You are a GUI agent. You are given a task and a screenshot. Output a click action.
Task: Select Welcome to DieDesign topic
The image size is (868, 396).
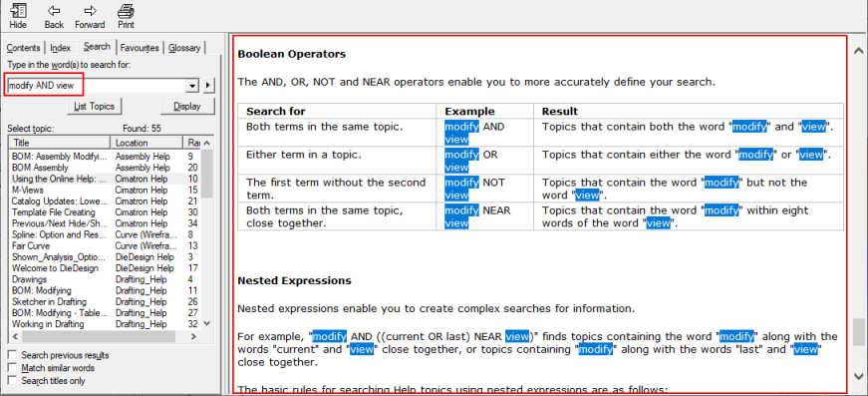(x=106, y=268)
